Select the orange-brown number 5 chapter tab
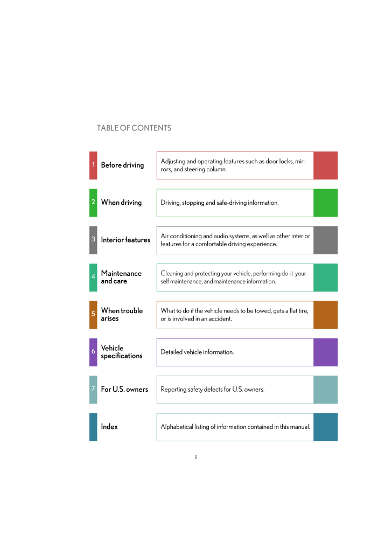This screenshot has height=555, width=392. click(x=93, y=315)
